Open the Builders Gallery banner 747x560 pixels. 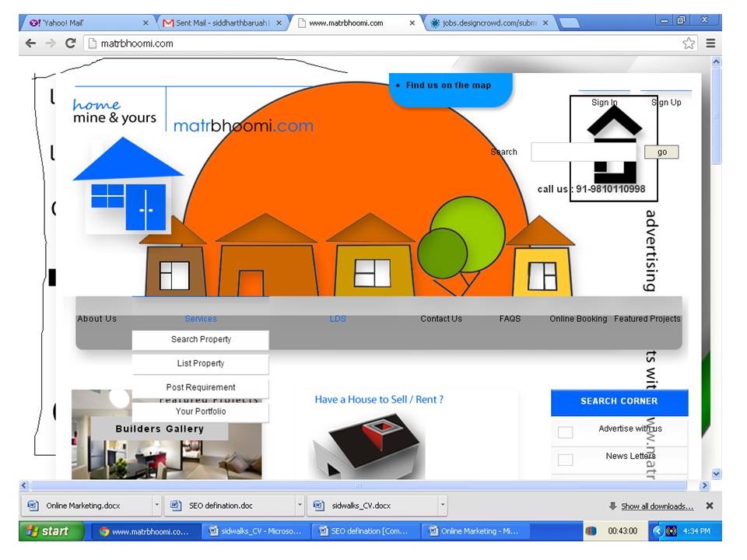[160, 429]
